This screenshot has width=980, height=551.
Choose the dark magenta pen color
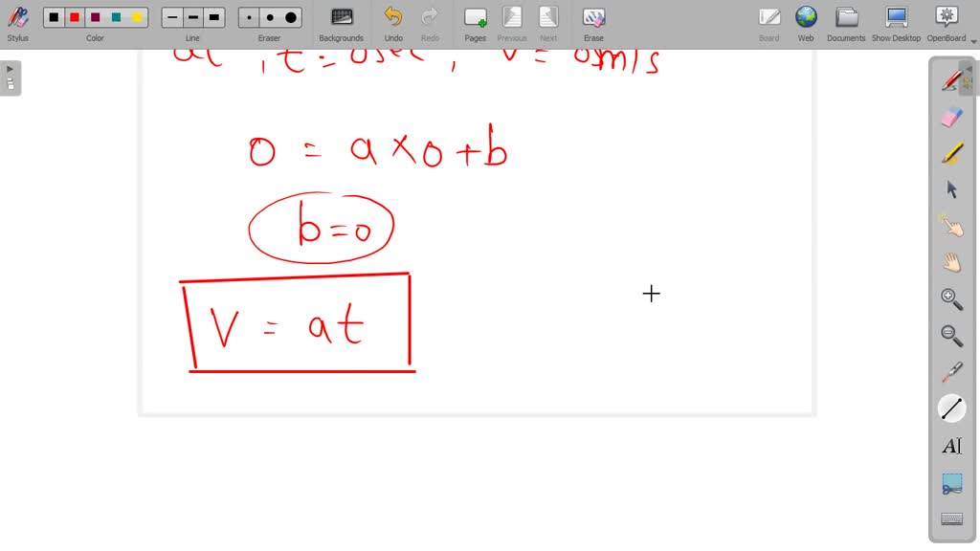pos(95,17)
